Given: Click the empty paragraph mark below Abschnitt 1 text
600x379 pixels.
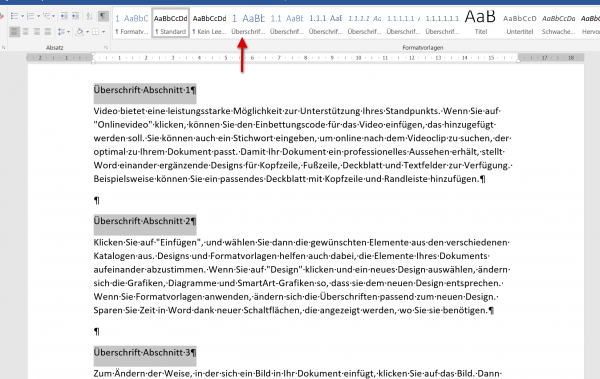Looking at the screenshot, I should pos(96,201).
